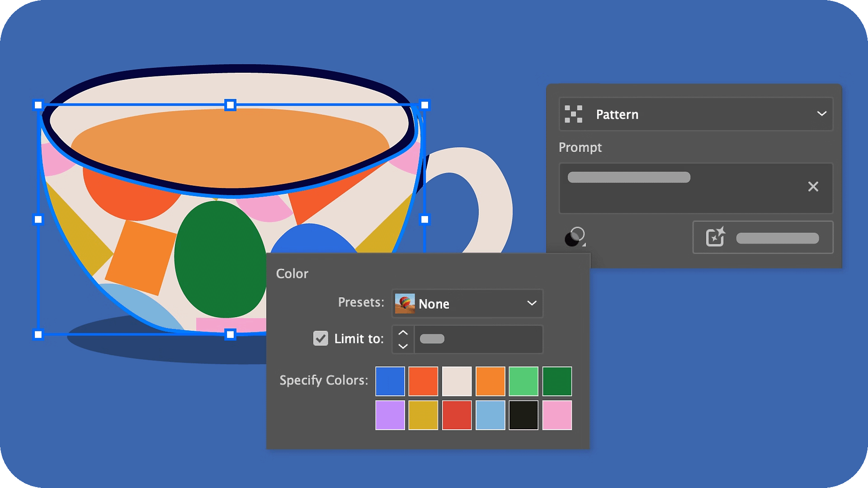Uncheck the Limit to checkbox
The height and width of the screenshot is (488, 868).
point(321,339)
